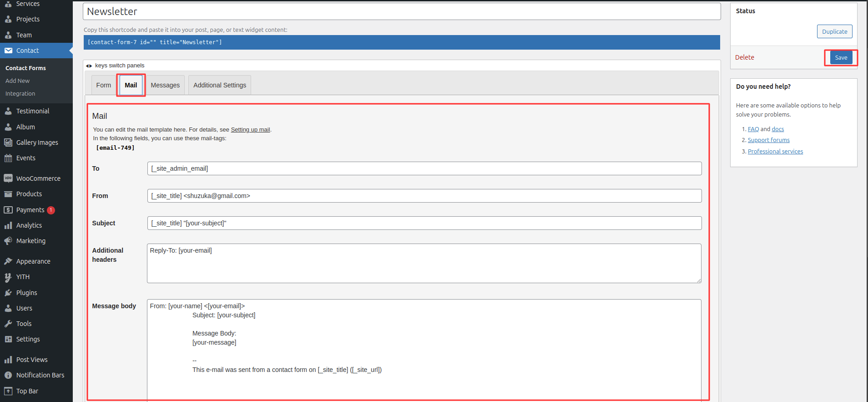The height and width of the screenshot is (402, 868).
Task: Click the [email-749] mail-tag
Action: [115, 148]
